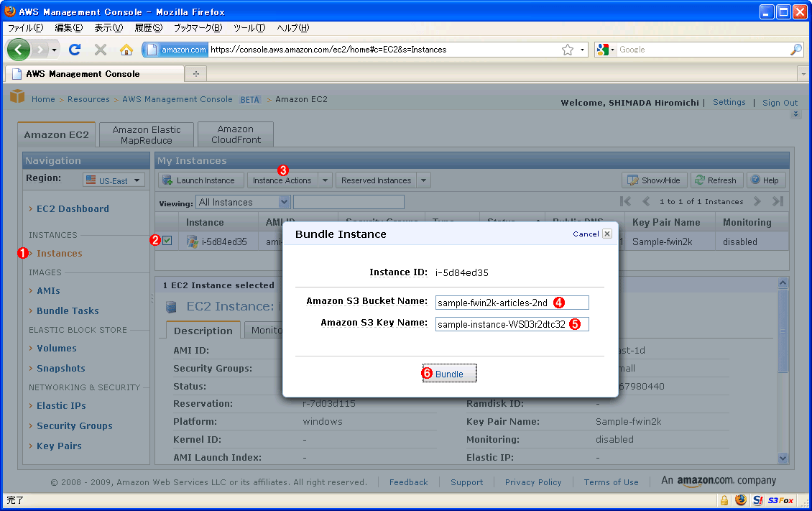Open the Sign Out link
Screen dimensions: 812x511
[780, 103]
